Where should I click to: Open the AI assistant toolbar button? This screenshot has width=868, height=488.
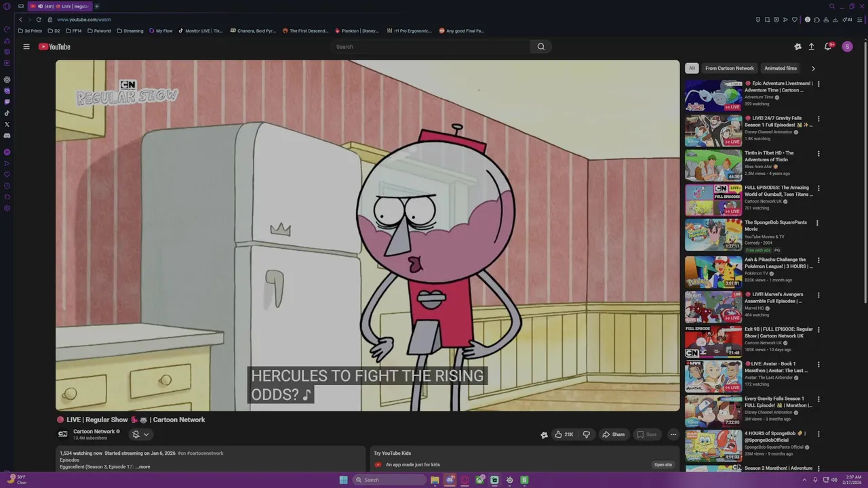847,20
